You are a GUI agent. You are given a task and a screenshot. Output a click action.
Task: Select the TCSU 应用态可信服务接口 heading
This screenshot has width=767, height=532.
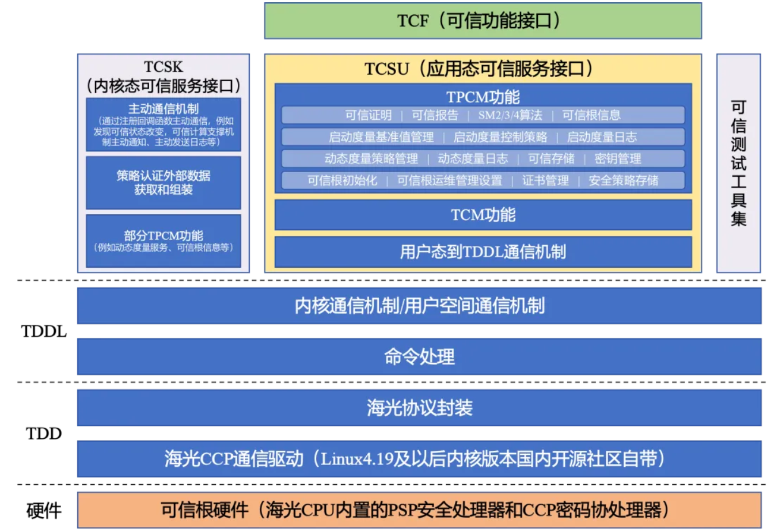[x=483, y=69]
